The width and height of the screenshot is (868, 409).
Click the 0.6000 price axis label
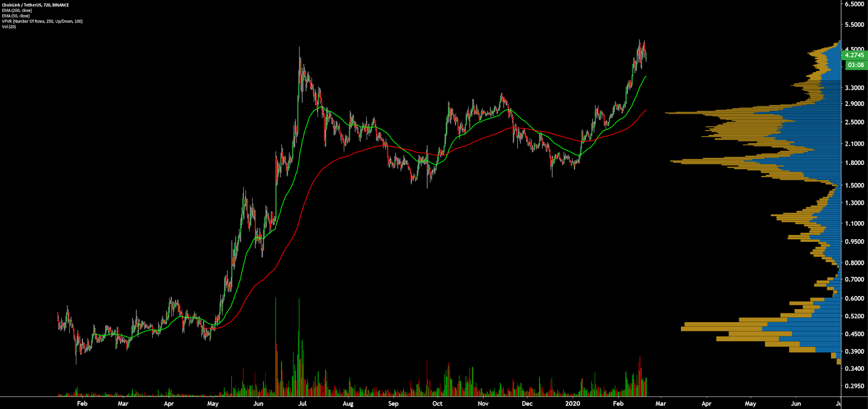click(x=854, y=299)
